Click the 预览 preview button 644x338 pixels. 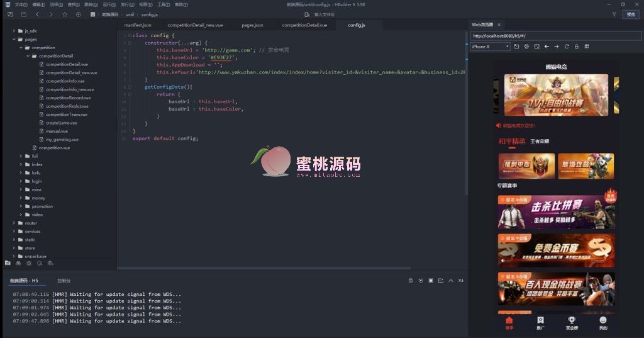pos(630,14)
